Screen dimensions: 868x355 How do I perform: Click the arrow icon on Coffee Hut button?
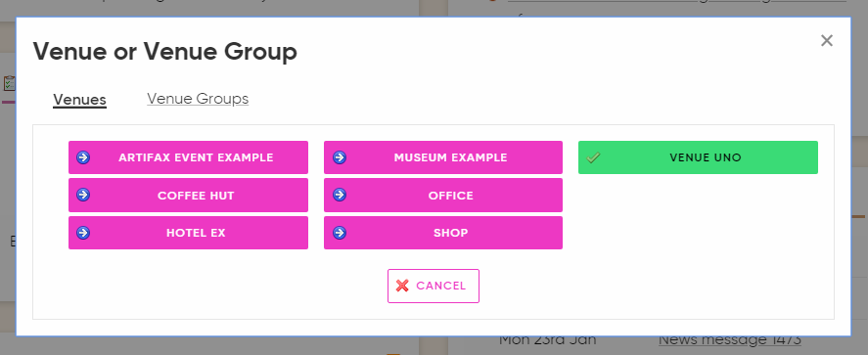(83, 195)
